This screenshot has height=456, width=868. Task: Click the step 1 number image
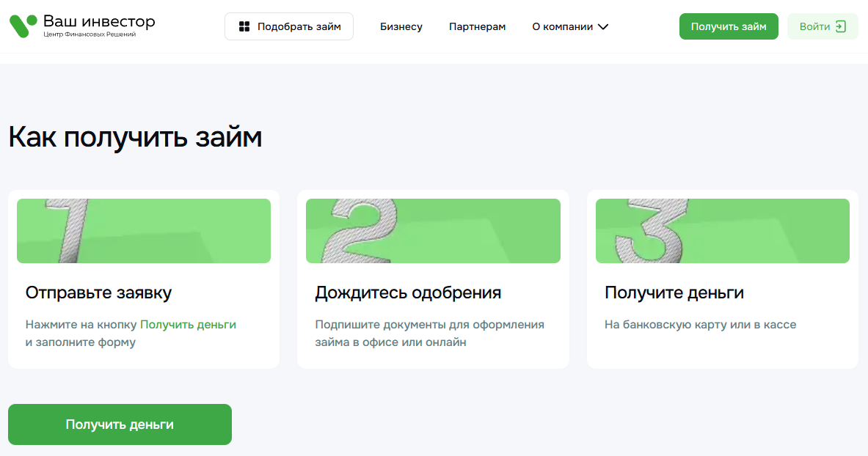pos(144,231)
